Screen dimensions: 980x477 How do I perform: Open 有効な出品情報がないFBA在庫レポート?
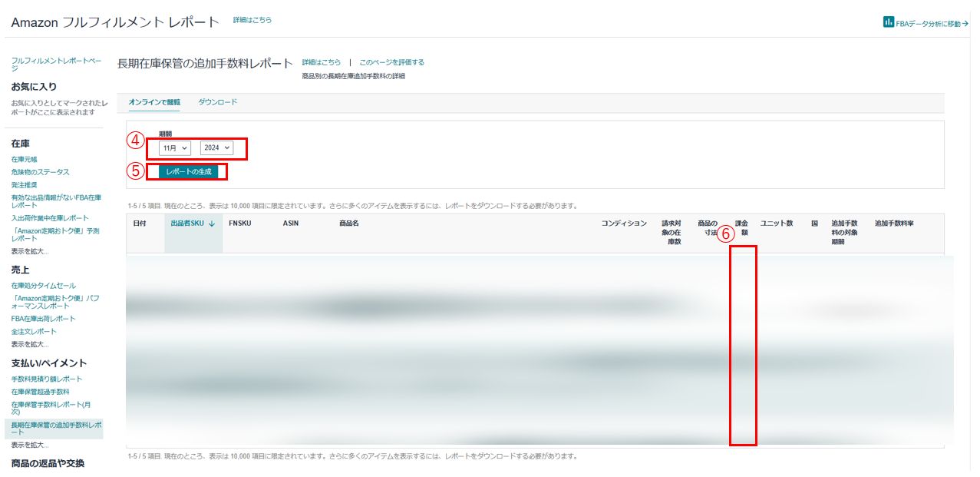point(56,202)
